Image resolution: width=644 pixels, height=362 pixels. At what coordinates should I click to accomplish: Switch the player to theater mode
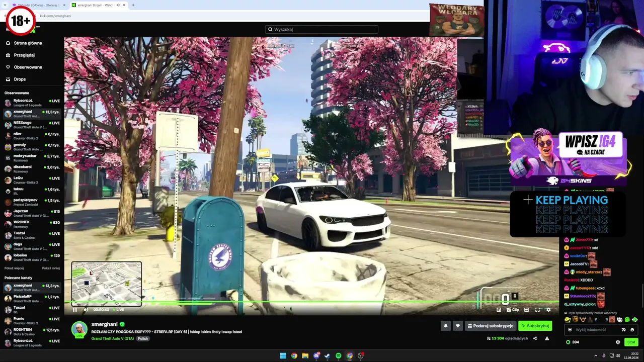pyautogui.click(x=526, y=310)
